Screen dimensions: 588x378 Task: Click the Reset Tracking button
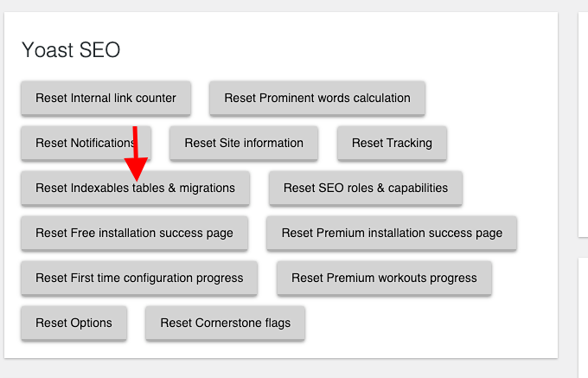(x=392, y=143)
